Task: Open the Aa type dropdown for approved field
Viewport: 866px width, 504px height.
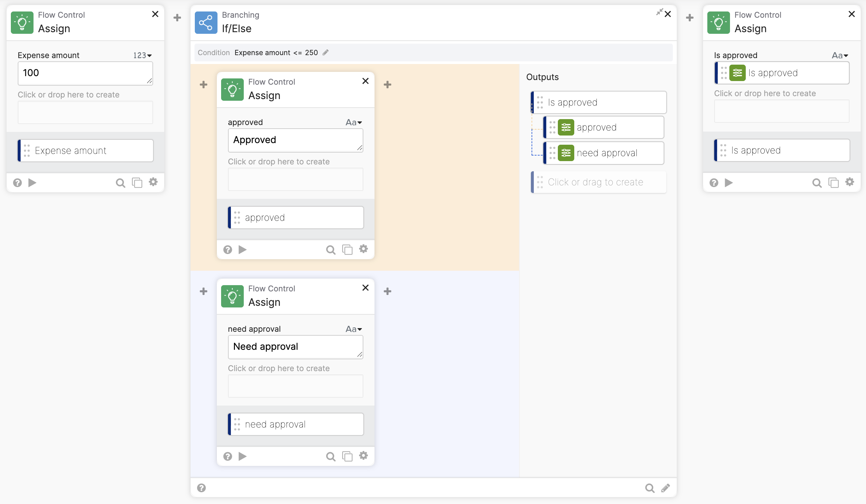Action: 354,122
